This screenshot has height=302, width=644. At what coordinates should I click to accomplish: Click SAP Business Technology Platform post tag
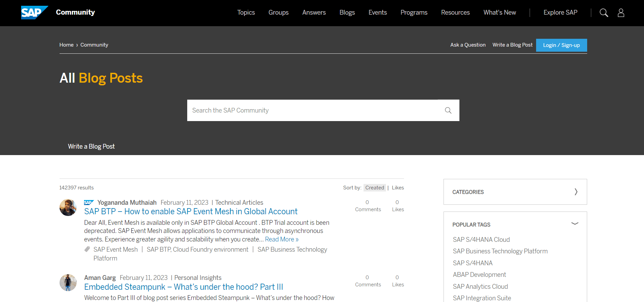pos(210,254)
